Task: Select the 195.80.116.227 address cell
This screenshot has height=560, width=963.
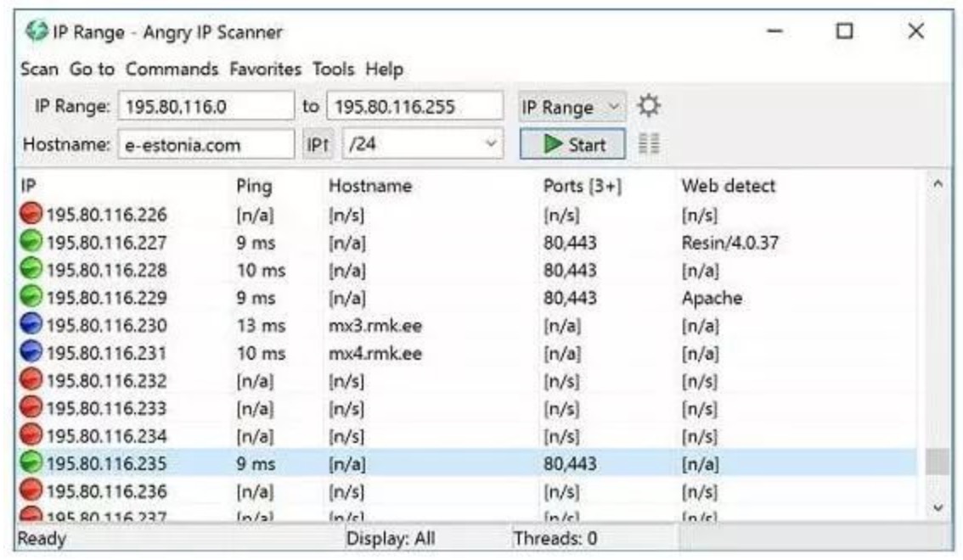Action: [106, 243]
